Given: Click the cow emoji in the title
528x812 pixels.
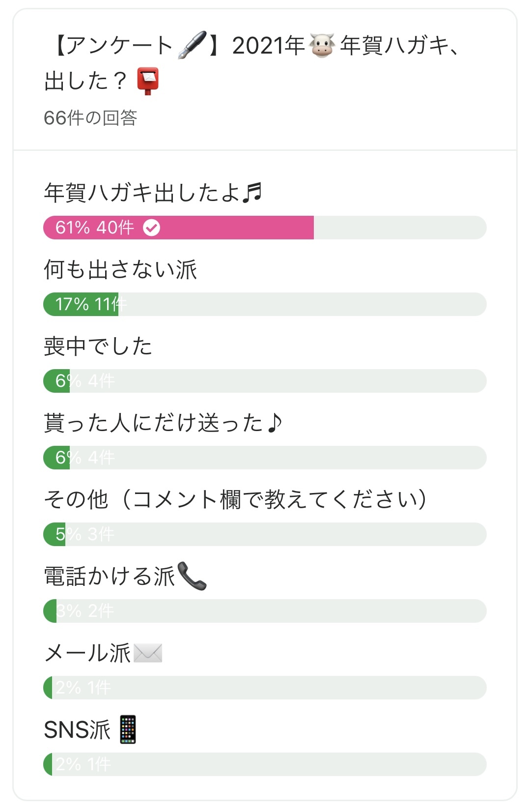Looking at the screenshot, I should click(322, 46).
